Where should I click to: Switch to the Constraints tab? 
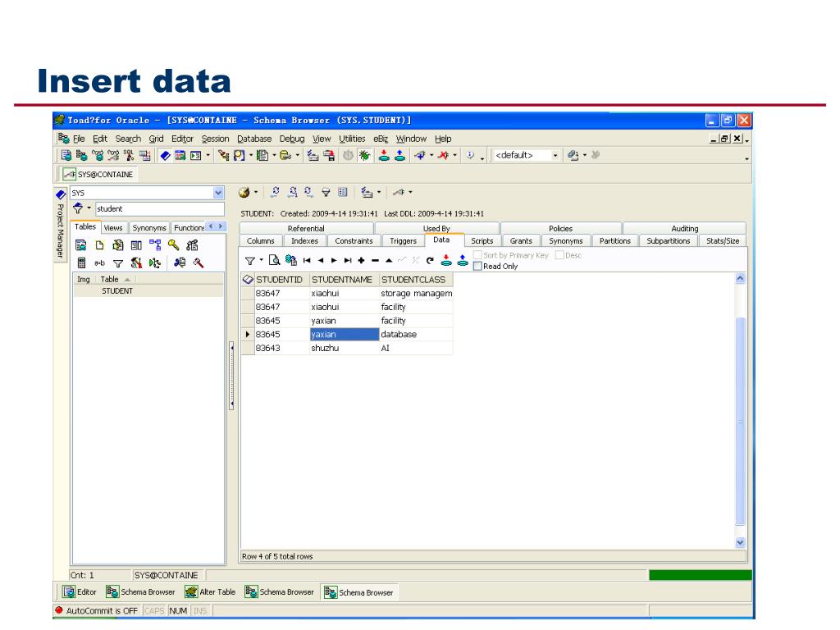[354, 241]
